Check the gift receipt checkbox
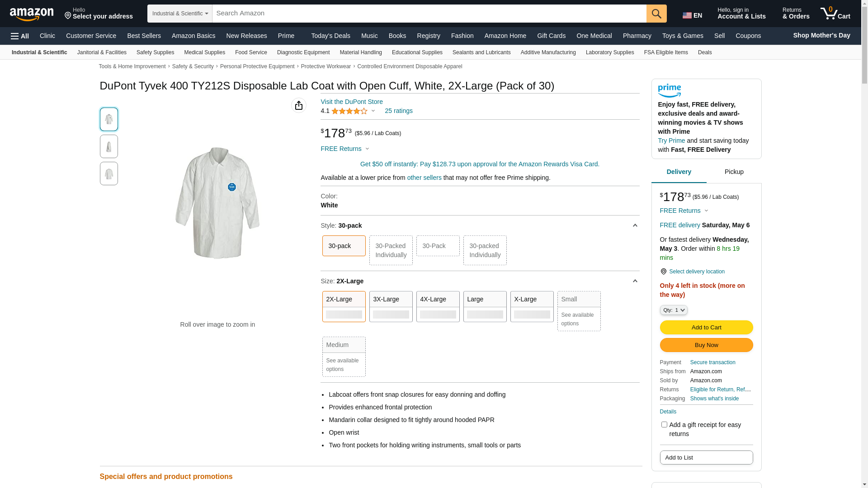Viewport: 868px width, 488px height. coord(664,425)
